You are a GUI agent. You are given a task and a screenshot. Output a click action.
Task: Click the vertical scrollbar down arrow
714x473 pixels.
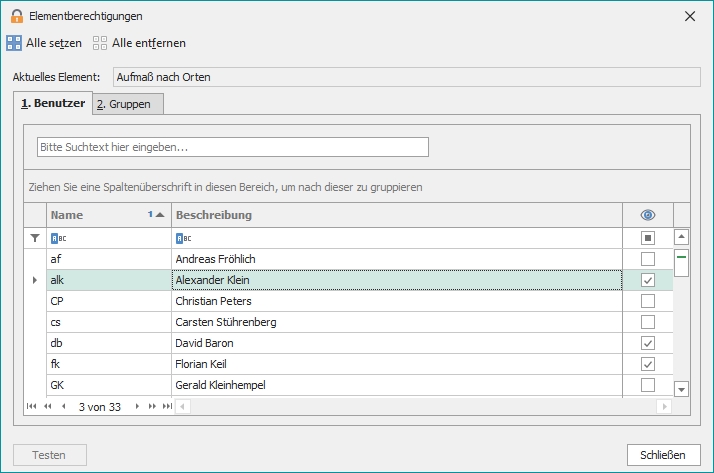[682, 389]
